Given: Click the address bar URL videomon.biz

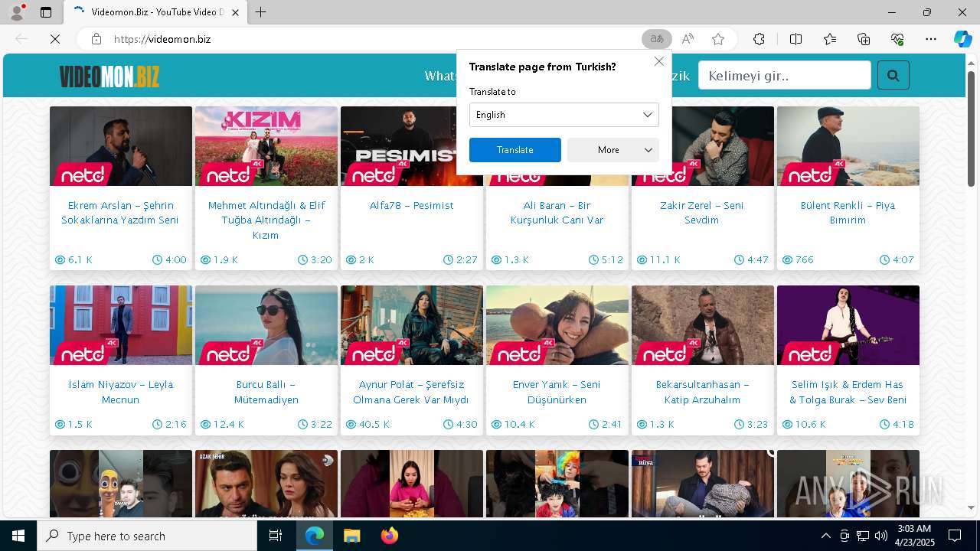Looking at the screenshot, I should click(162, 39).
